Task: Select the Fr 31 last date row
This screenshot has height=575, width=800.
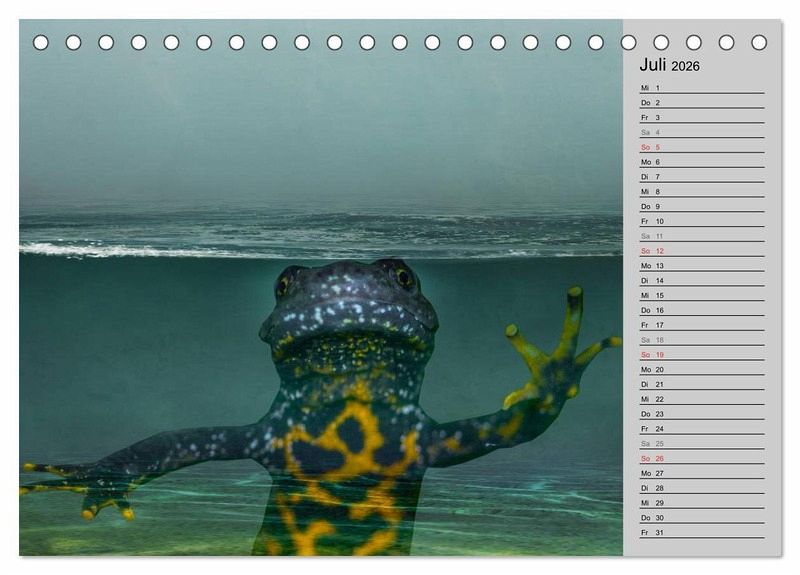Action: tap(701, 532)
